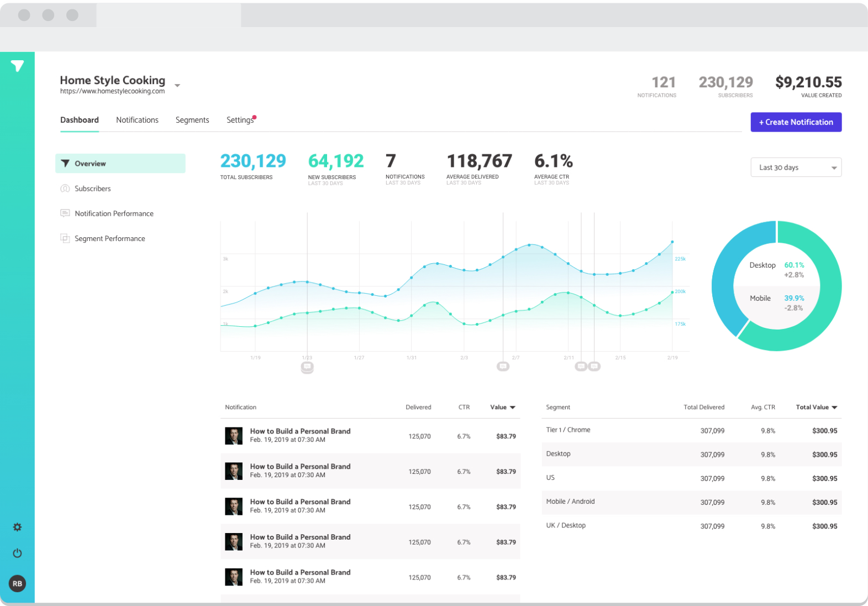
Task: Open the Segments tab
Action: (x=192, y=120)
